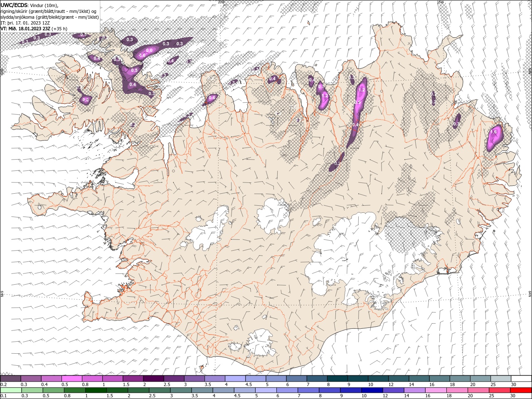Click the 12–14 swatch in the upper legend row
This screenshot has height=399, width=532.
click(399, 378)
